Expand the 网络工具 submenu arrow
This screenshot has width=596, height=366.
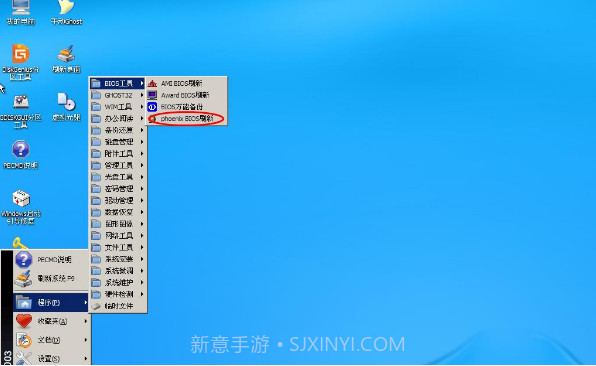(142, 236)
